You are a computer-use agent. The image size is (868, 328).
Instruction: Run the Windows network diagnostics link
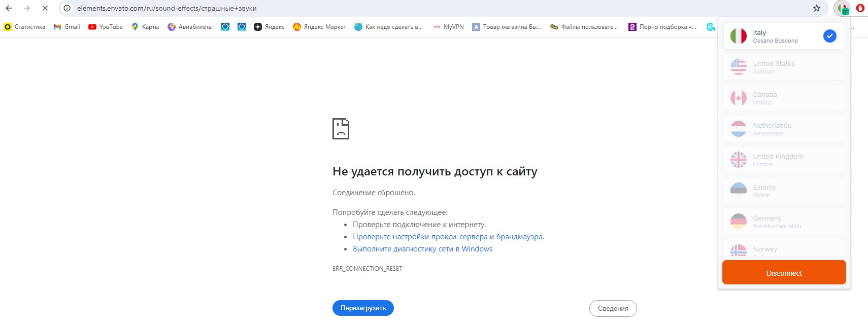coord(422,249)
